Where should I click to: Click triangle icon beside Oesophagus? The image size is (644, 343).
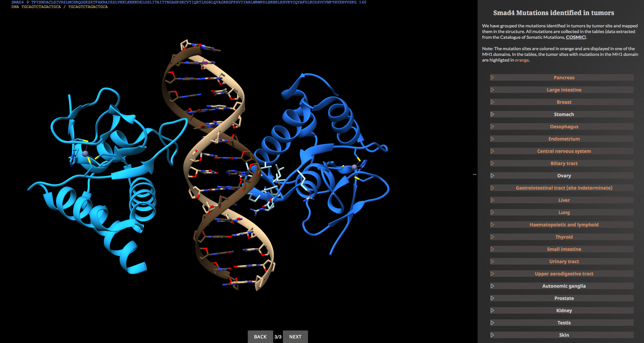tap(492, 127)
